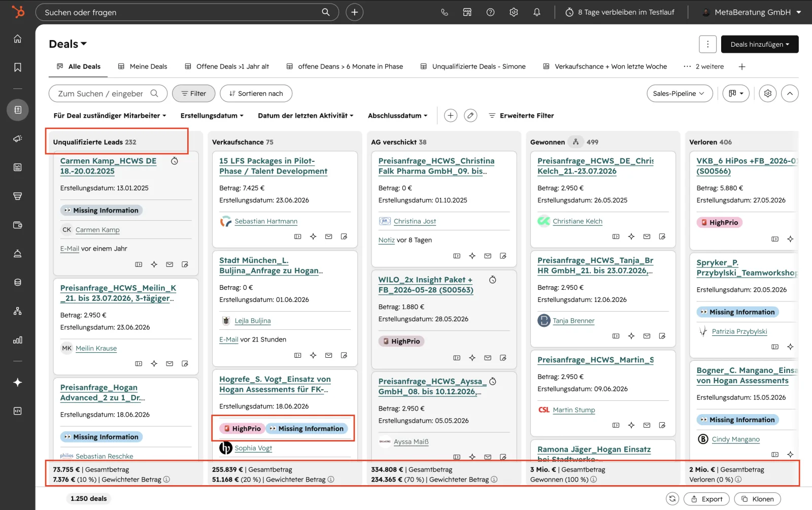This screenshot has width=812, height=510.
Task: Open the Preisanfrage_HCWS_Martin_S deal link
Action: coord(595,360)
